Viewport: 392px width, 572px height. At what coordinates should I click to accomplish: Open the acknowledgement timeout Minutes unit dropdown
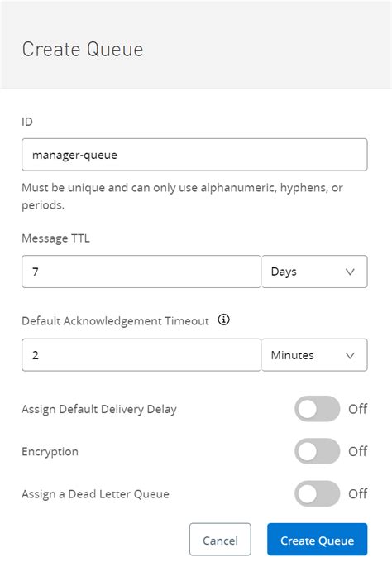coord(314,355)
